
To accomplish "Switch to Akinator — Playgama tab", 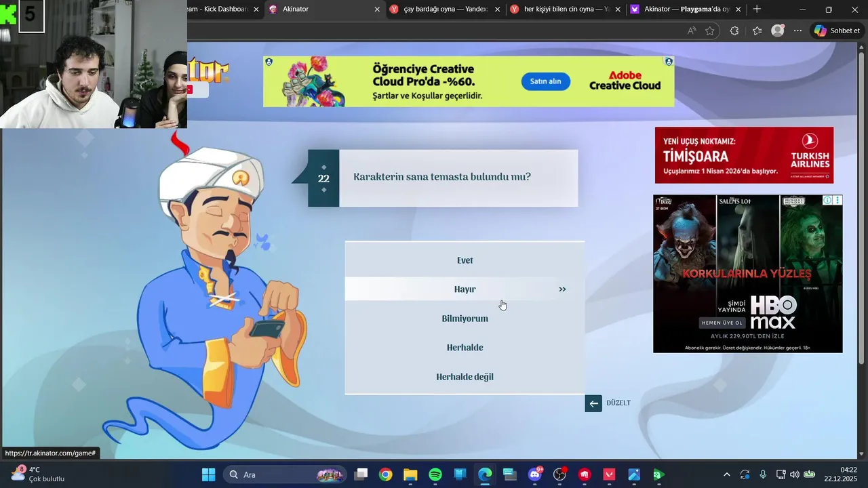I will (686, 9).
